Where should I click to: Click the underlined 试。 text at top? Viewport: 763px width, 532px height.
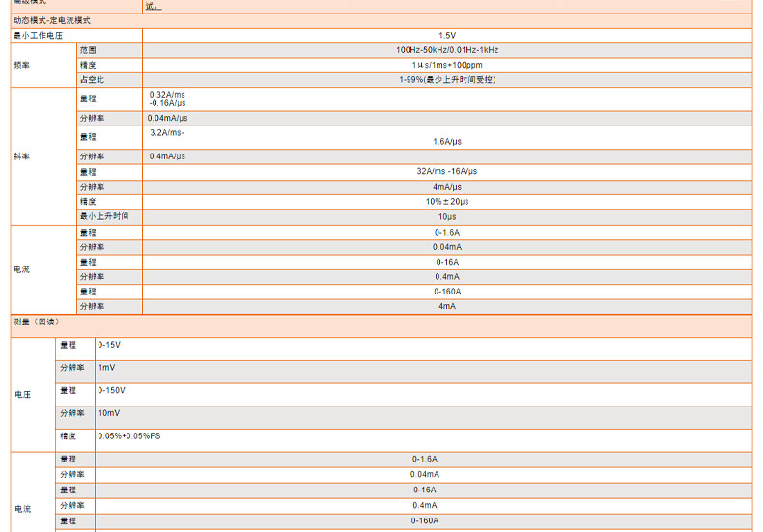click(x=153, y=6)
